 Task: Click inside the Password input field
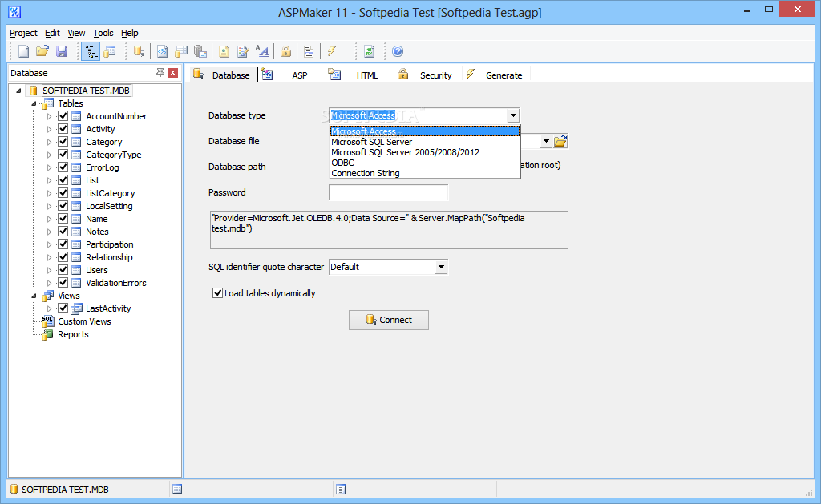click(x=389, y=192)
